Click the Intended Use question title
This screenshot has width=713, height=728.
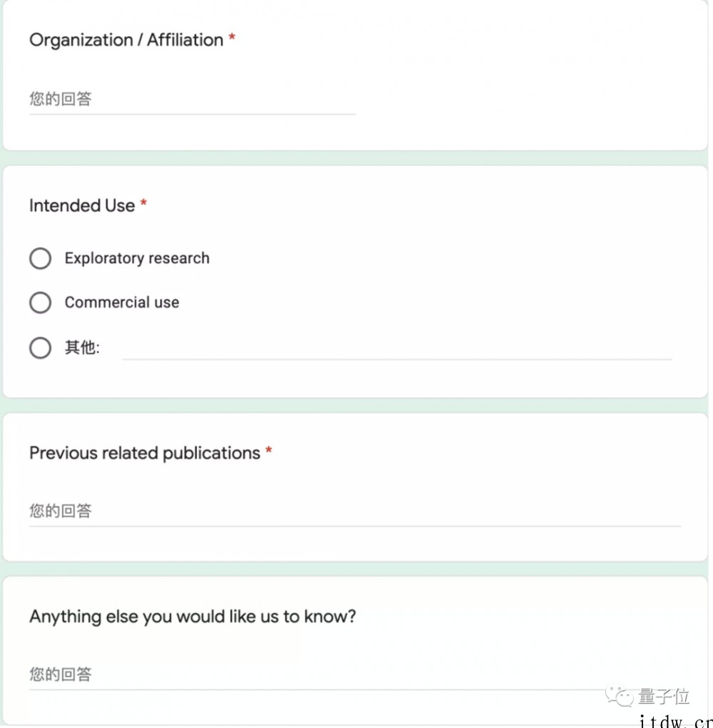coord(82,205)
